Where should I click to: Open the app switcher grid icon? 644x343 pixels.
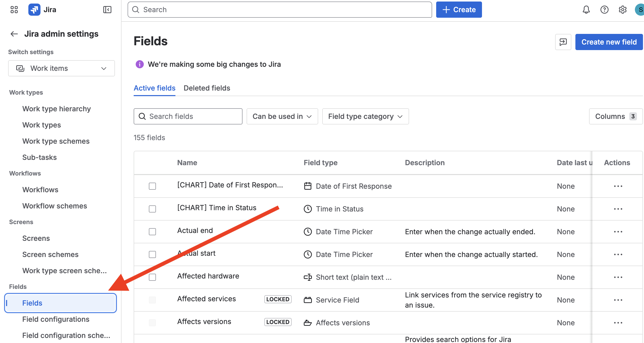pos(14,10)
